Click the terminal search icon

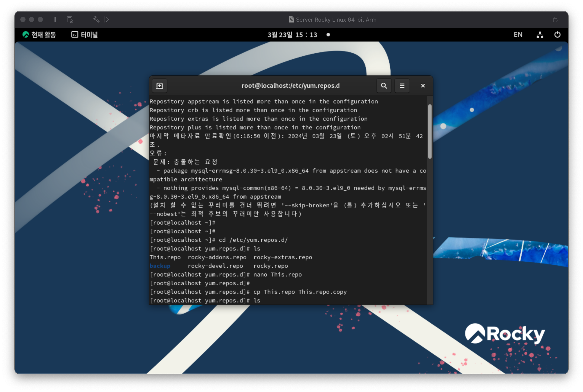pos(384,86)
